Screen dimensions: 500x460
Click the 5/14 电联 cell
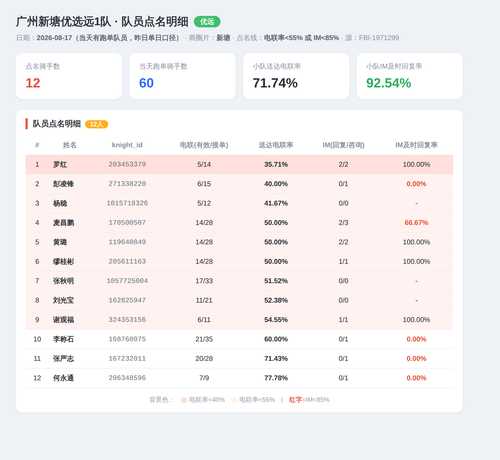(x=204, y=165)
